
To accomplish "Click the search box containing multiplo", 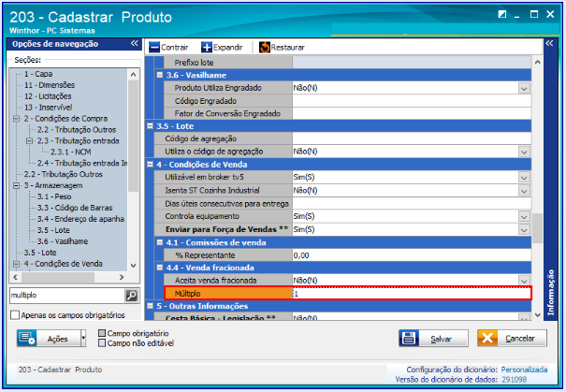I will point(67,296).
